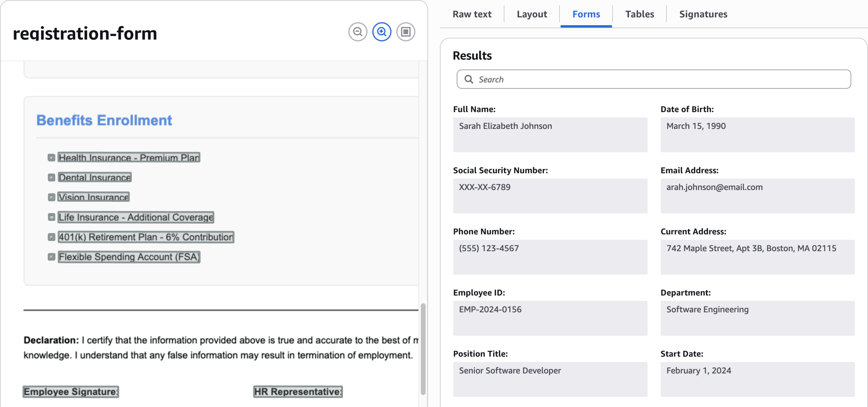Click the Results search input field
This screenshot has width=868, height=407.
coord(660,79)
